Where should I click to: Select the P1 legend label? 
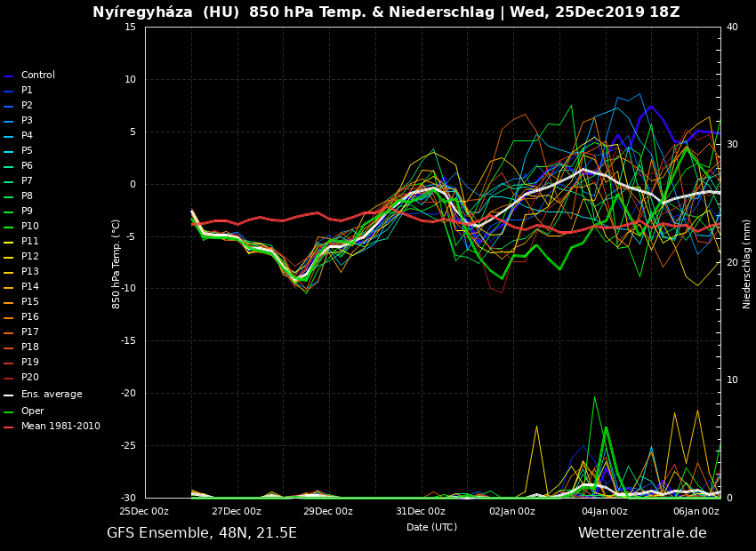click(27, 91)
